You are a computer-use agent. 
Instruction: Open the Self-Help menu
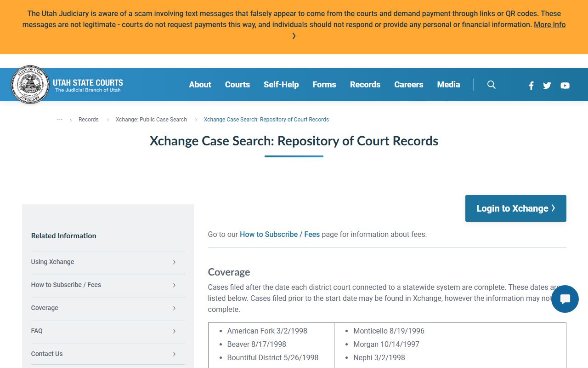pos(281,85)
